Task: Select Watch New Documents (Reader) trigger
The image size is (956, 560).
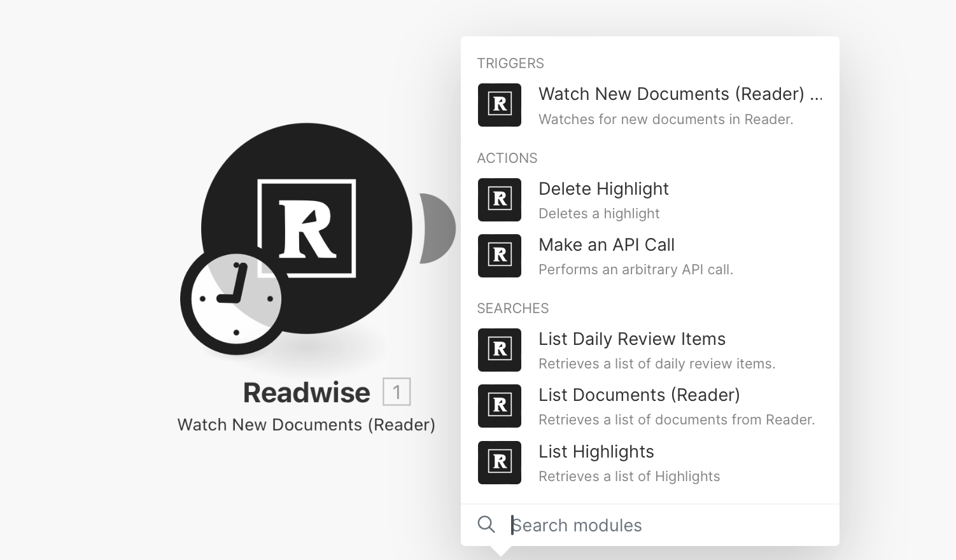Action: [x=650, y=105]
